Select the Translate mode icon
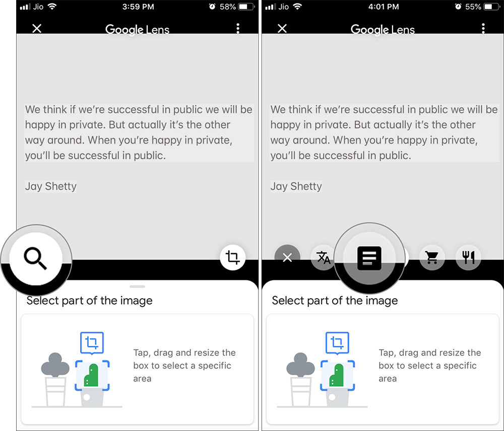Image resolution: width=504 pixels, height=431 pixels. (323, 258)
